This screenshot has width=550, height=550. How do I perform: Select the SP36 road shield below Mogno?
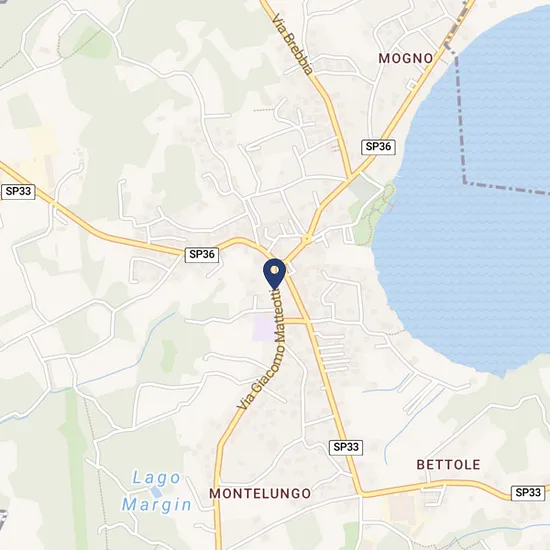(378, 147)
